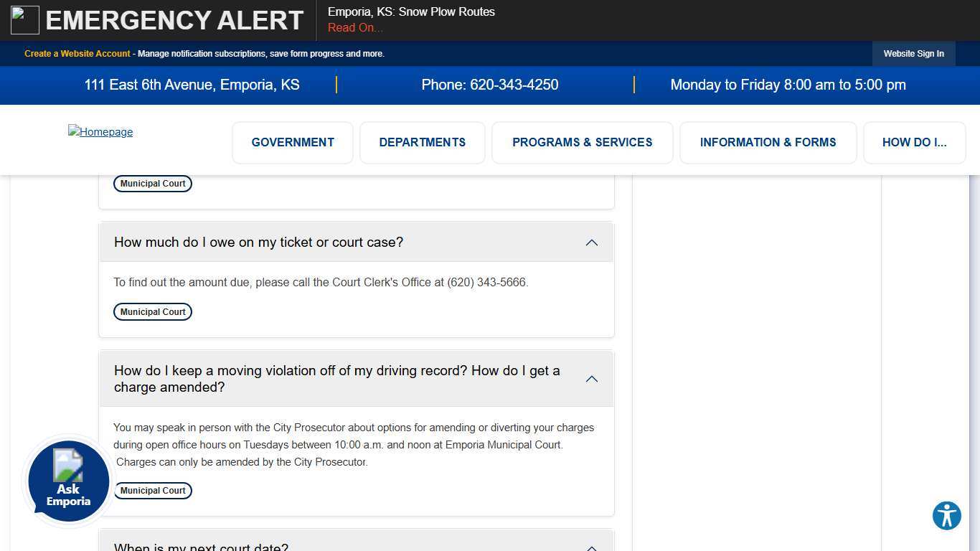The height and width of the screenshot is (551, 980).
Task: Click the Homepage logo
Action: [100, 132]
